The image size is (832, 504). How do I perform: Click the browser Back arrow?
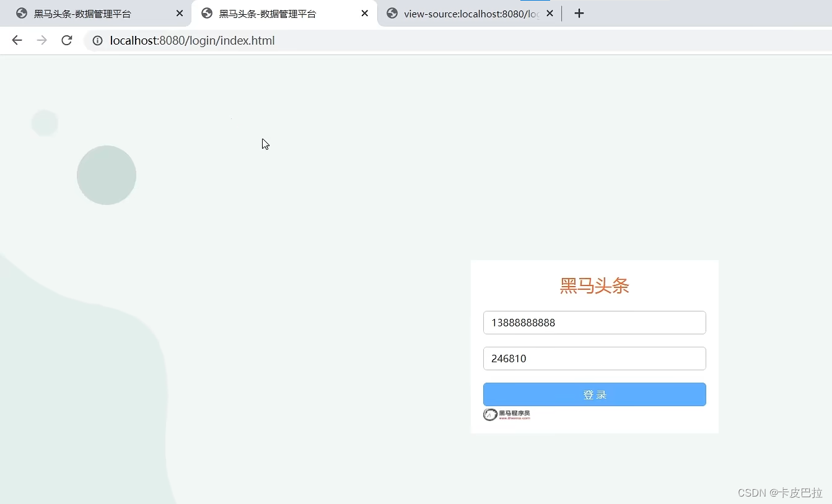[17, 40]
